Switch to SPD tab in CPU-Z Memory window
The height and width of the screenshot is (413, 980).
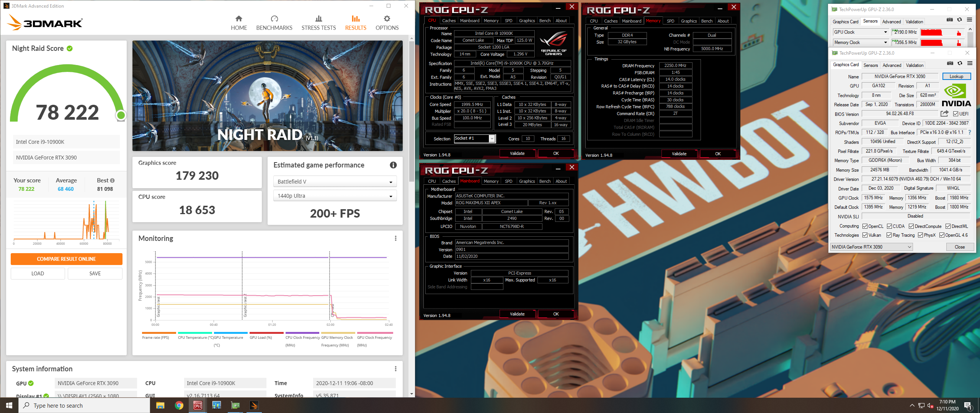coord(671,21)
